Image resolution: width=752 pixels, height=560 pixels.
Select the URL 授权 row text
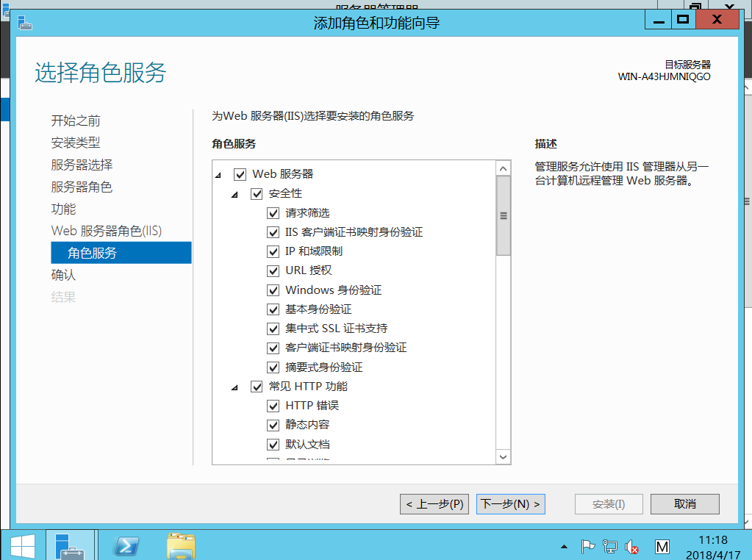tap(309, 271)
